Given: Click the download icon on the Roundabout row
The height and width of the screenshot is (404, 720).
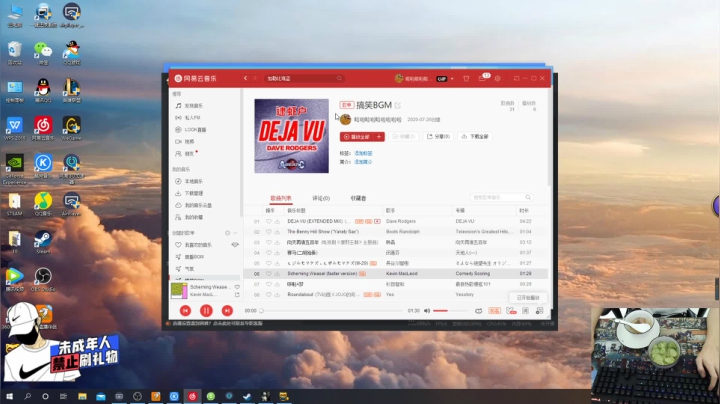Looking at the screenshot, I should [277, 295].
